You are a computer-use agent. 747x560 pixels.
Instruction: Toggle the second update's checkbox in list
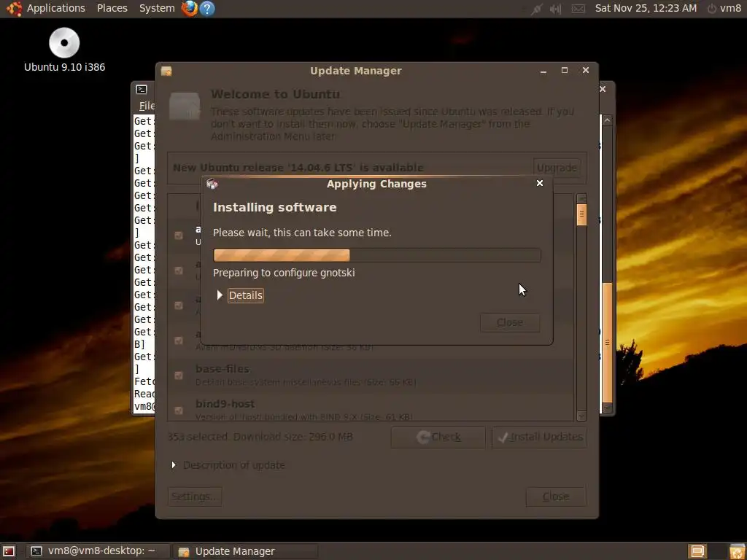[179, 271]
